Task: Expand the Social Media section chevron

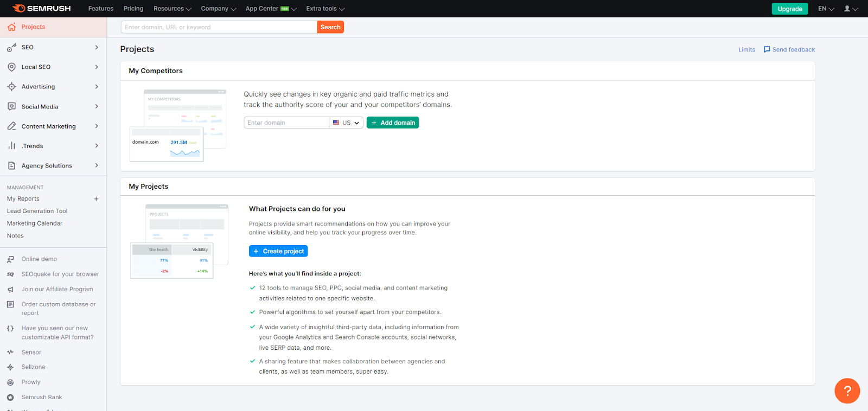Action: pos(97,107)
